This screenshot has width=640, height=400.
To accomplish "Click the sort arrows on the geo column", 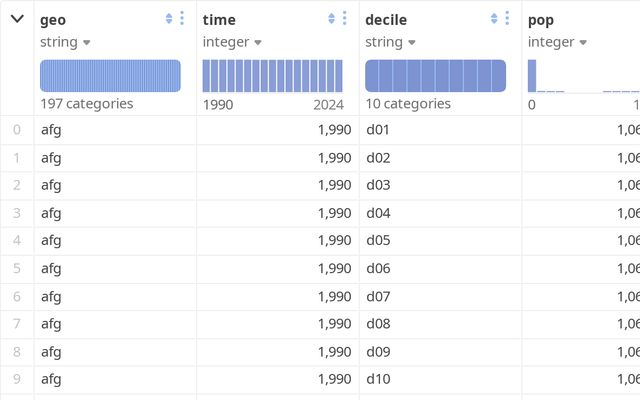I will pos(169,18).
